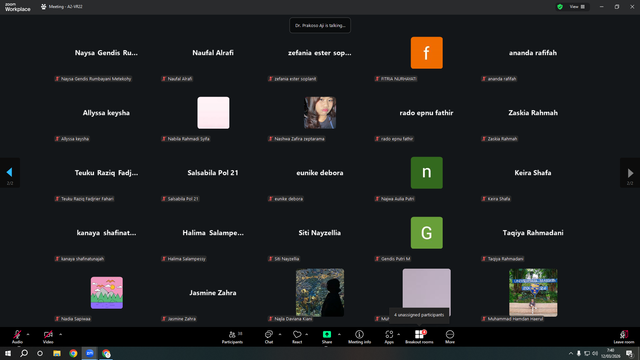The height and width of the screenshot is (360, 640).
Task: Open the Windows Start menu
Action: pyautogui.click(x=8, y=353)
